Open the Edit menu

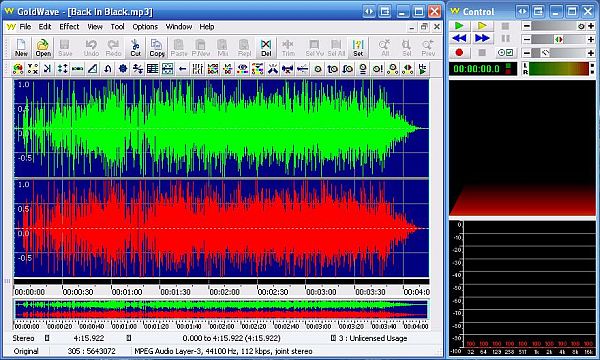click(x=45, y=27)
